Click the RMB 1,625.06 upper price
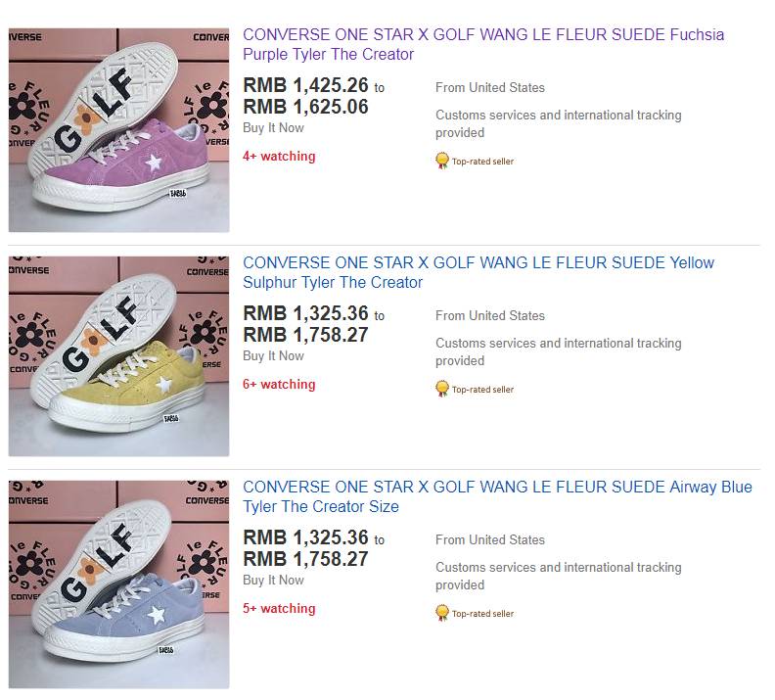This screenshot has width=775, height=700. coord(305,107)
